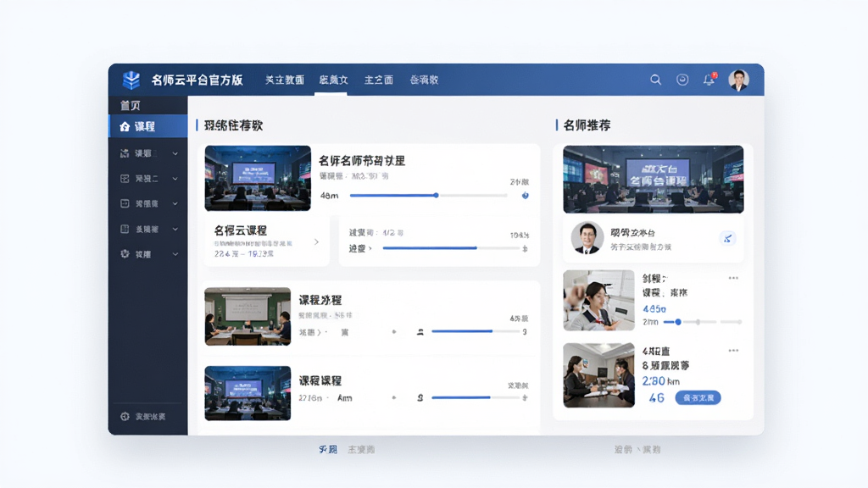Click the blue stacked-layers logo icon

(131, 80)
